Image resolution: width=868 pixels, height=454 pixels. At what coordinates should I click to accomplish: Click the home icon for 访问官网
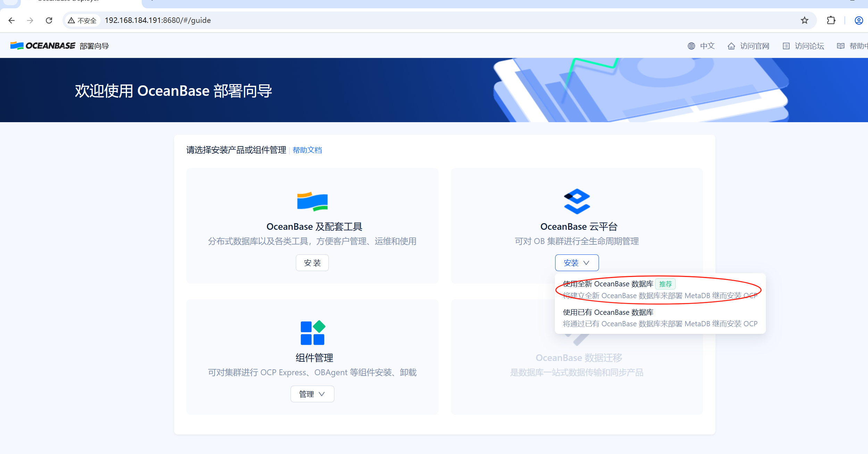pos(732,45)
